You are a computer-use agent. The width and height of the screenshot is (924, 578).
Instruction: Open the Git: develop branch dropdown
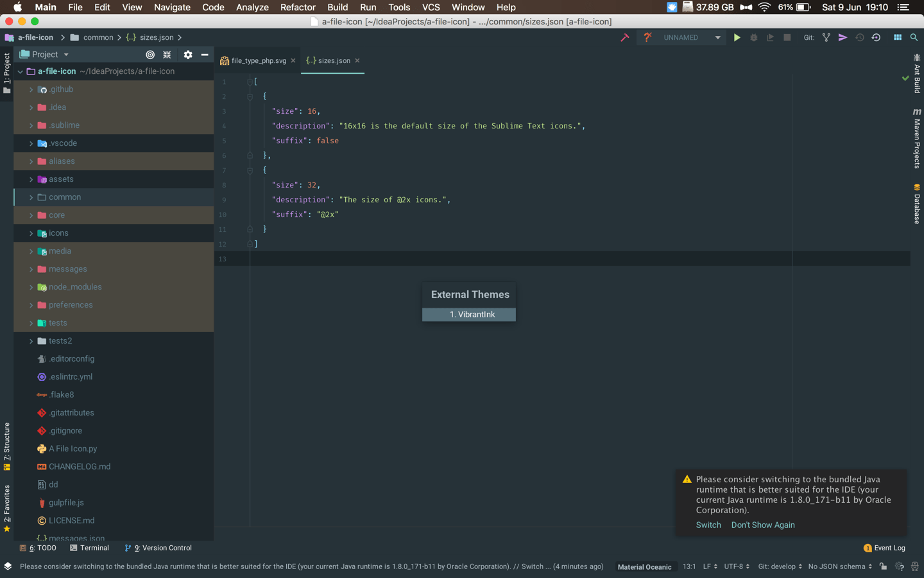[780, 566]
